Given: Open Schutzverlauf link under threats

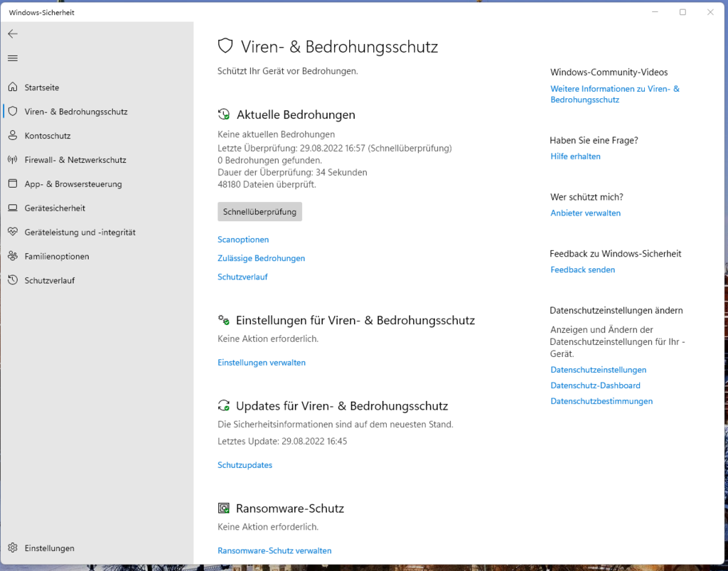Looking at the screenshot, I should [x=242, y=277].
